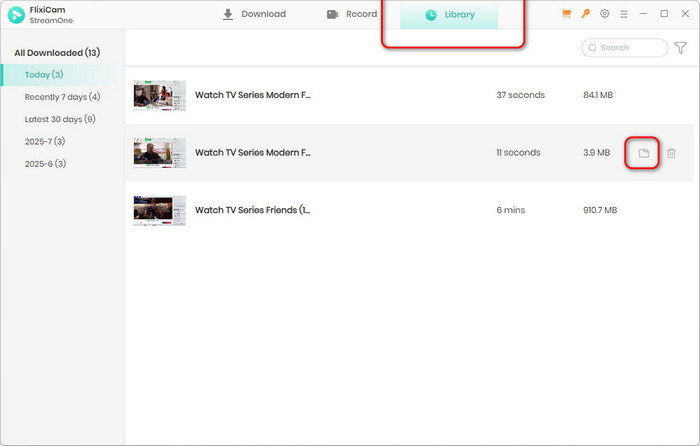Screen dimensions: 700x446
Task: Click in the Search field
Action: tap(624, 47)
